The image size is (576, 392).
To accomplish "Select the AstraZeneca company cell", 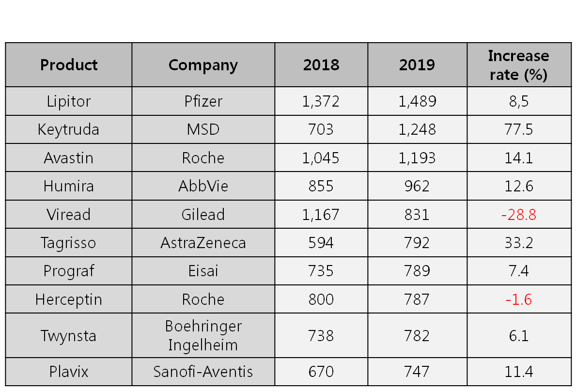I will (x=203, y=243).
